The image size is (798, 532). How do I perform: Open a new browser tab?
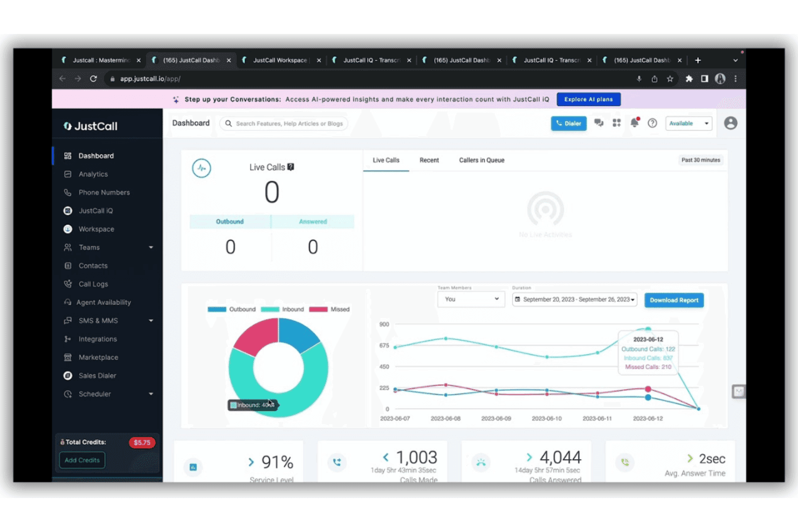pos(698,60)
